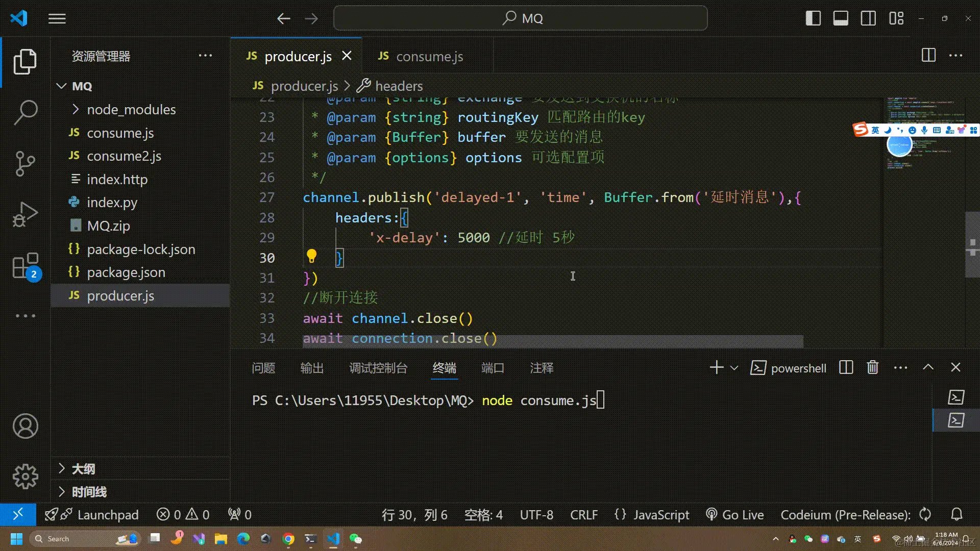Open Run and Debug view
This screenshot has height=551, width=980.
coord(25,214)
